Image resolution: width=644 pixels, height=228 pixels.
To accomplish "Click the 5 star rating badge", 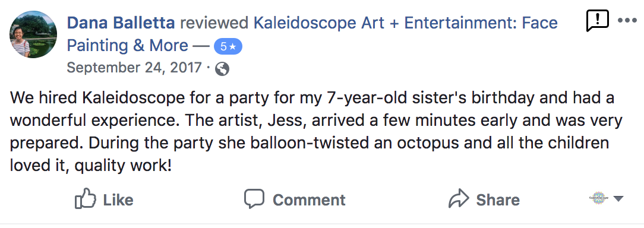I will point(228,47).
